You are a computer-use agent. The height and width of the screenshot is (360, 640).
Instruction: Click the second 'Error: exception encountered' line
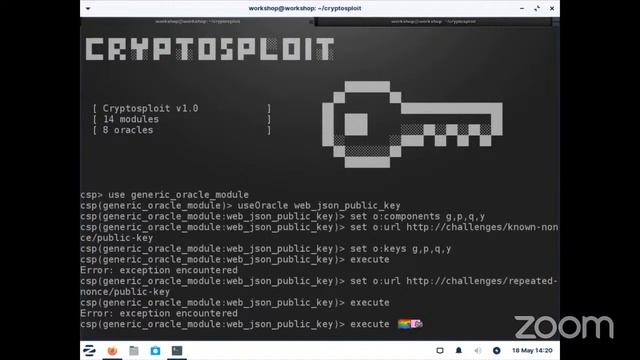click(x=159, y=313)
